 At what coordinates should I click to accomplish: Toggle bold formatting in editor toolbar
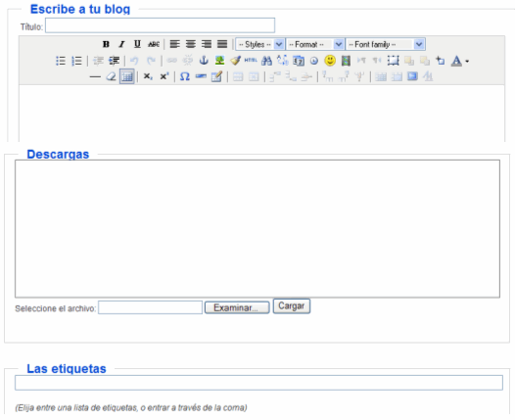106,44
